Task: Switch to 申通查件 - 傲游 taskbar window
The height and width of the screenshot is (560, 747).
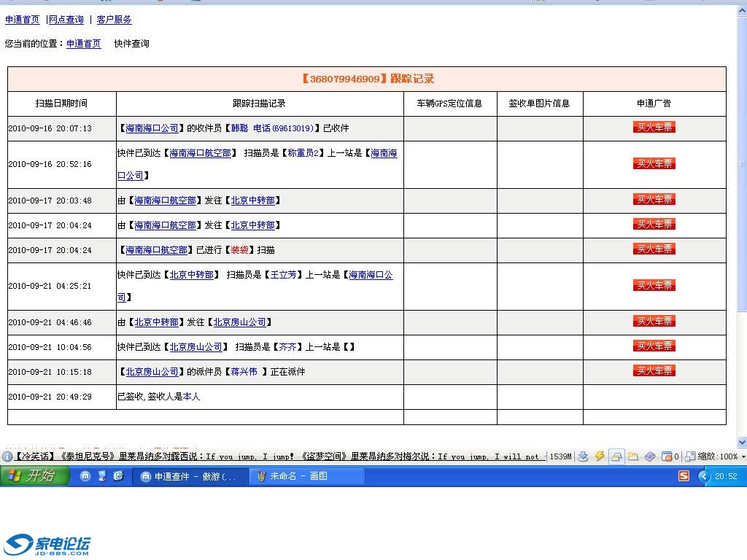Action: click(190, 476)
